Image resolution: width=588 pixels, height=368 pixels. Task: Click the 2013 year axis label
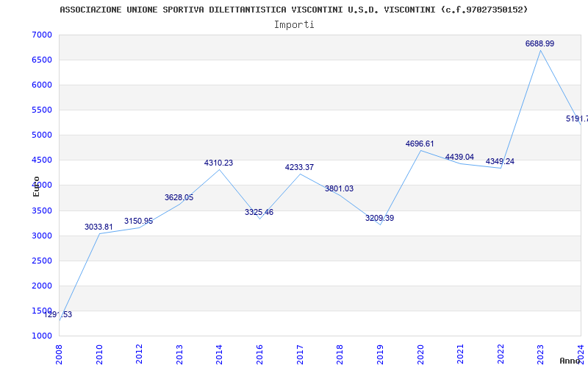click(x=179, y=354)
